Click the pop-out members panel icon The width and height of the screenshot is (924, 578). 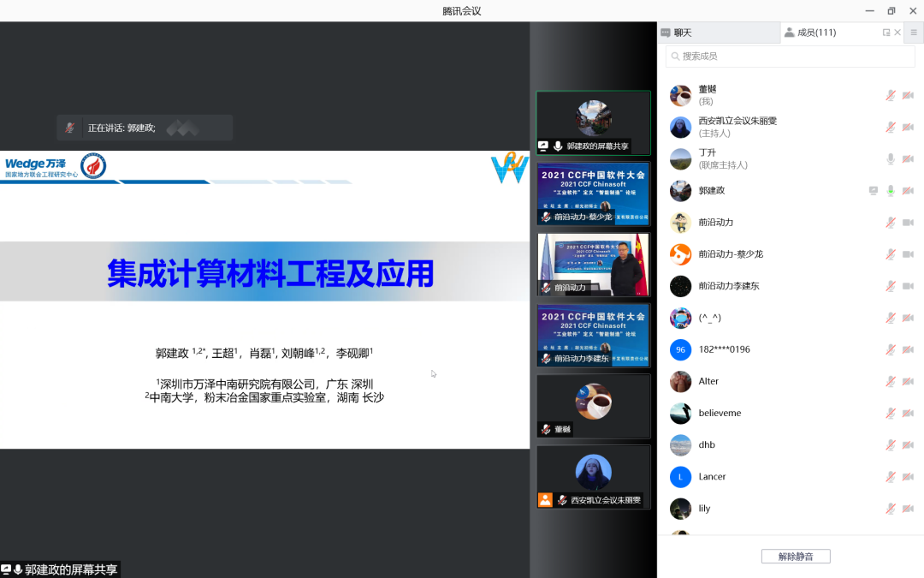click(x=886, y=33)
